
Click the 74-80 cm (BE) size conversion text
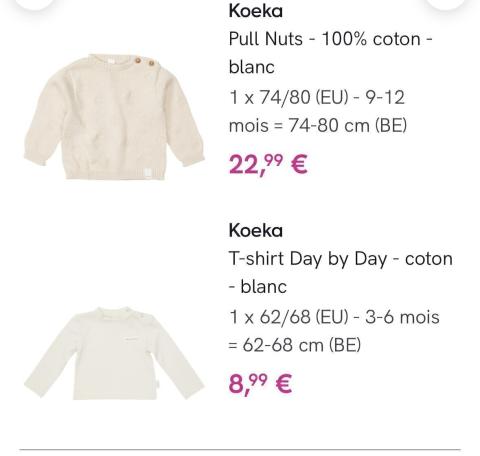[x=348, y=126]
